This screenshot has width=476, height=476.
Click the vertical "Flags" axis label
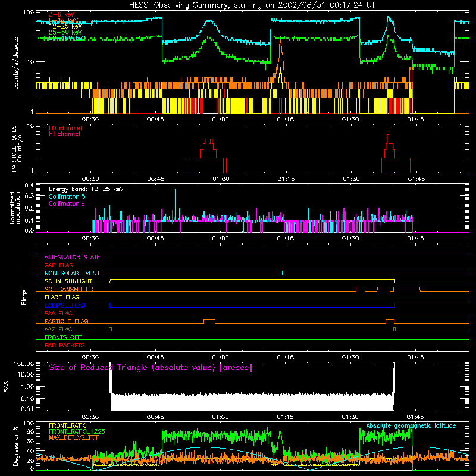[x=24, y=297]
